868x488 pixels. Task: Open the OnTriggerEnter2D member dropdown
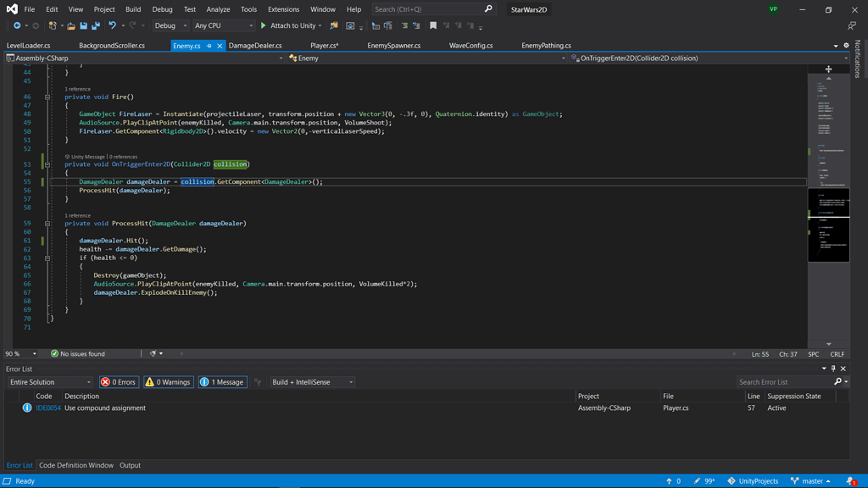(709, 58)
